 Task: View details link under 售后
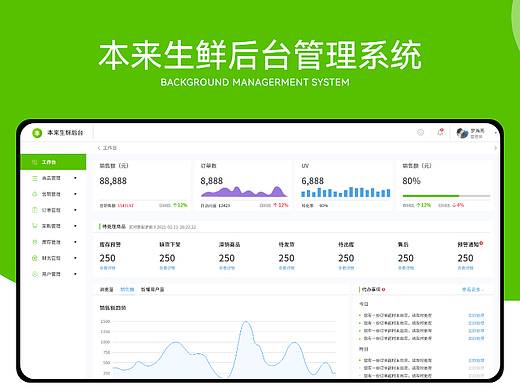pyautogui.click(x=406, y=268)
